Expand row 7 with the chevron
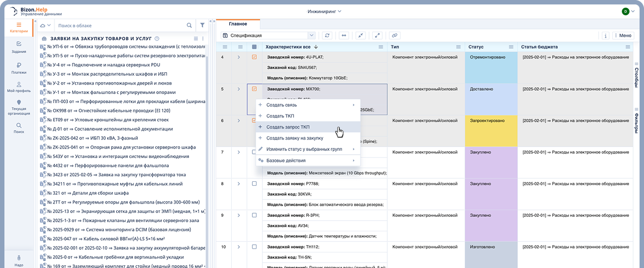This screenshot has width=644, height=268. point(238,152)
